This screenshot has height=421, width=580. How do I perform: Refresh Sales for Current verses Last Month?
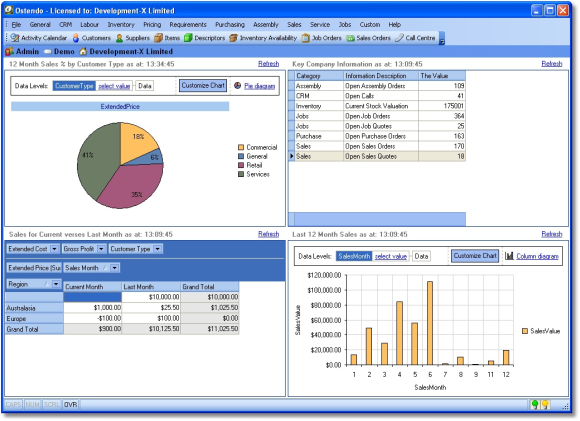click(269, 234)
